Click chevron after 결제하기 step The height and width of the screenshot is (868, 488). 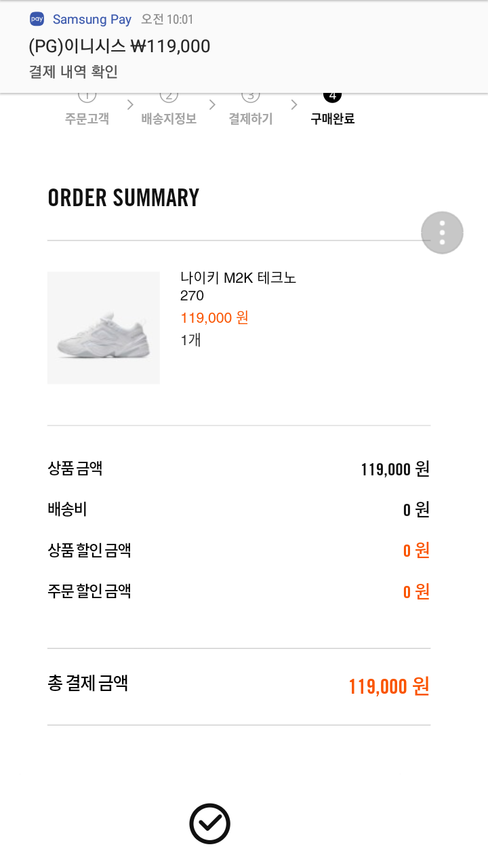click(293, 104)
